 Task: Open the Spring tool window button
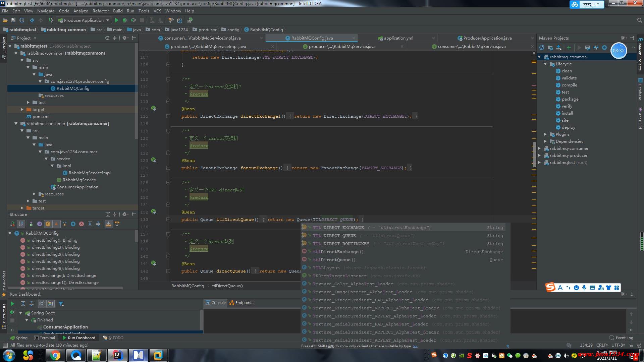coord(19,338)
